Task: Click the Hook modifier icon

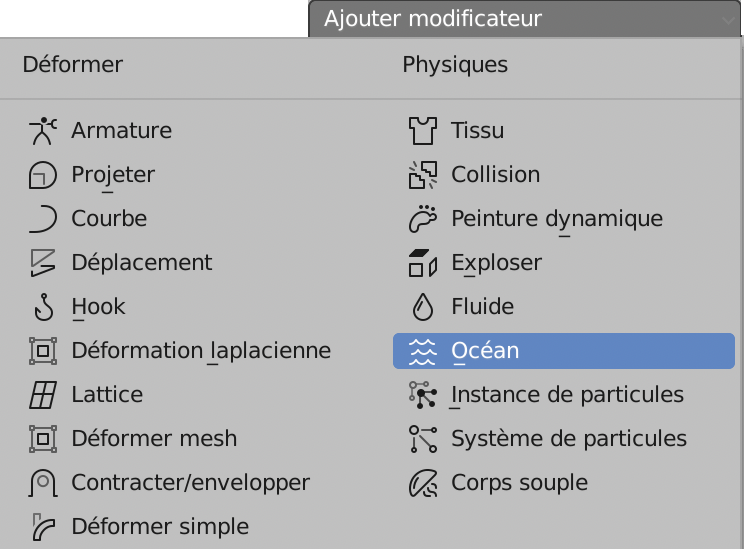Action: tap(43, 307)
